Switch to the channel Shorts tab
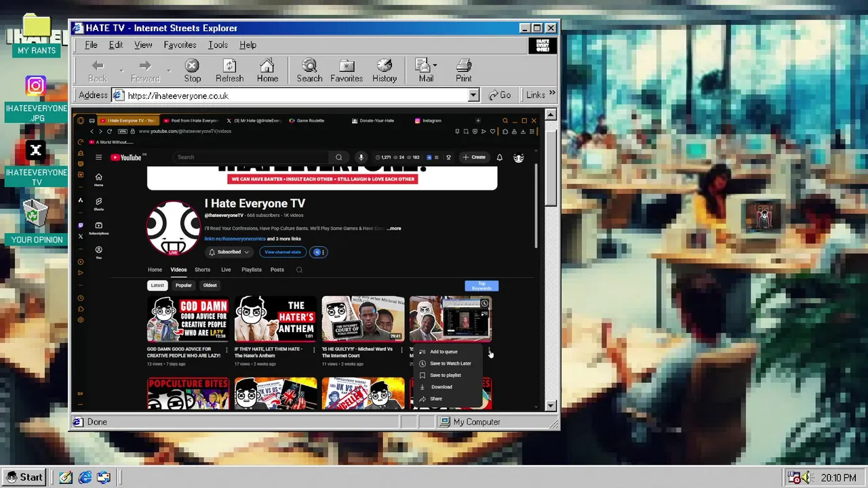This screenshot has width=868, height=488. click(x=202, y=270)
